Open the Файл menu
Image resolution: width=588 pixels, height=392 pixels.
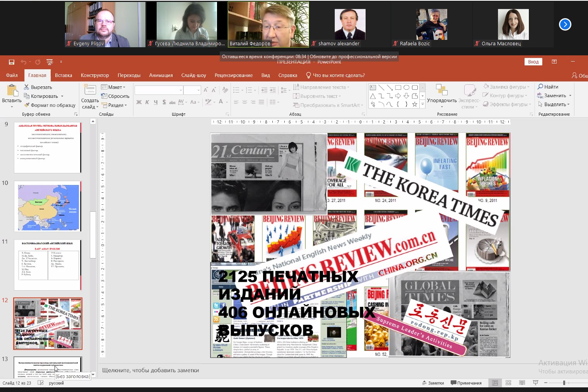point(12,75)
